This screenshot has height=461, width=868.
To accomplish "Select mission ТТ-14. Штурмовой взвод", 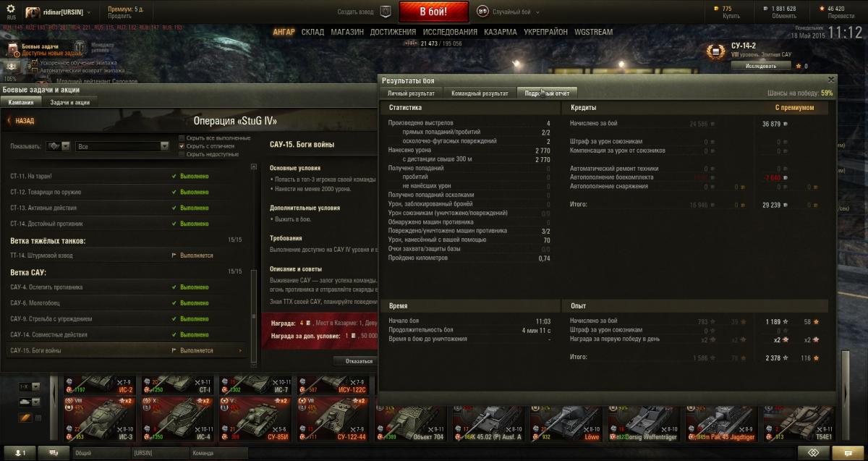I will 127,255.
